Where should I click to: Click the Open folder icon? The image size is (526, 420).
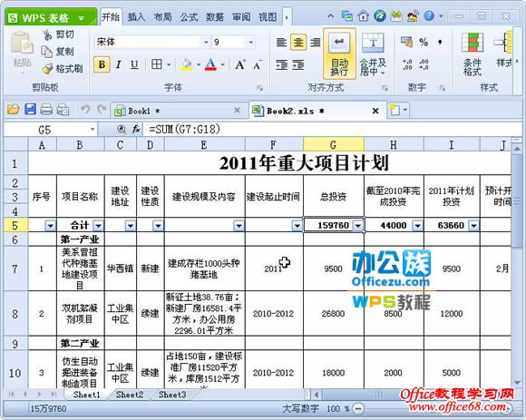pyautogui.click(x=14, y=110)
